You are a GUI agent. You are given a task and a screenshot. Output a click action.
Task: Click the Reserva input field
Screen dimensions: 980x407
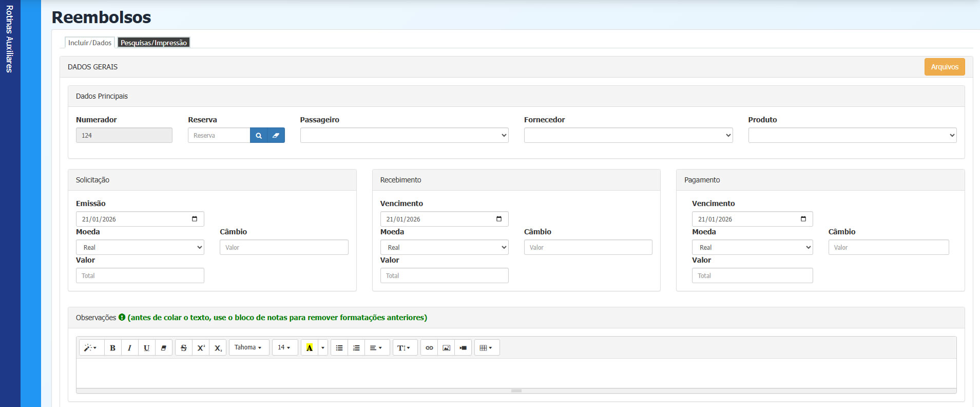coord(219,136)
